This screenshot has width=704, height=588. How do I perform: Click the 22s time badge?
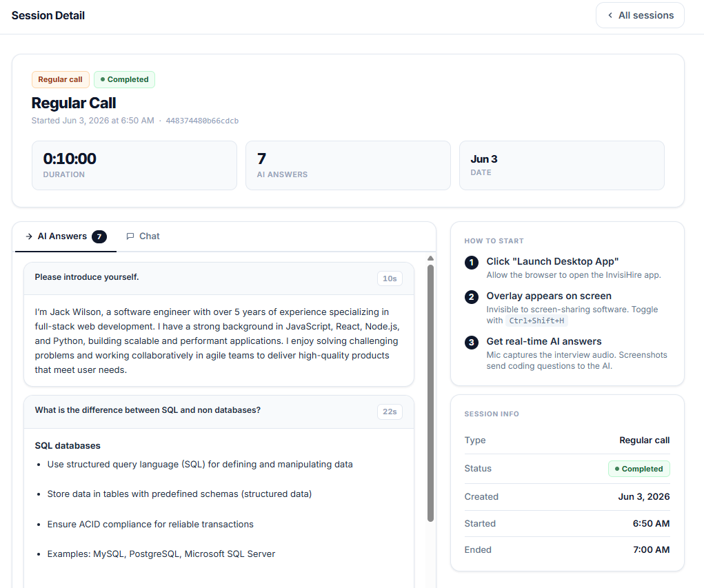[x=390, y=412]
